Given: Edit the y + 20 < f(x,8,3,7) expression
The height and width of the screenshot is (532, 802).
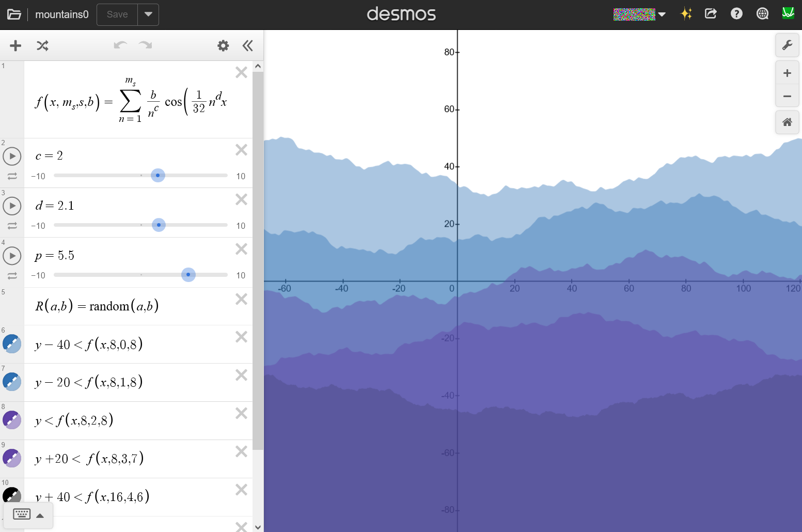Looking at the screenshot, I should (x=89, y=459).
